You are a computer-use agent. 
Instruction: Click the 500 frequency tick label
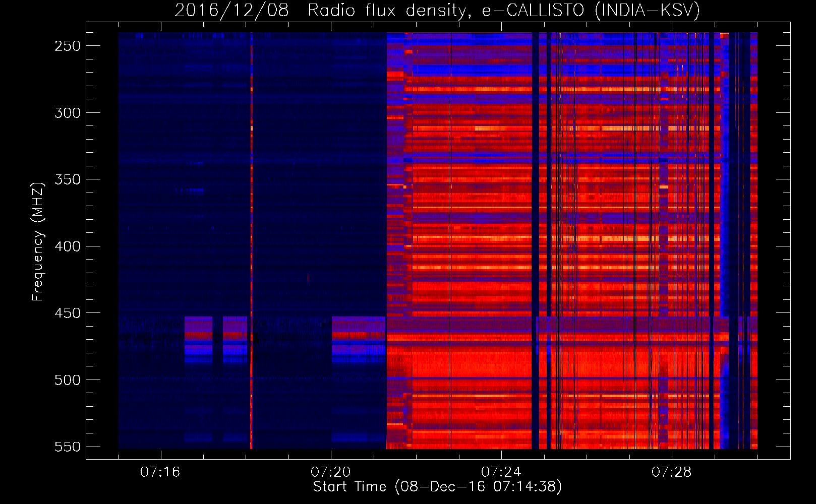(68, 380)
